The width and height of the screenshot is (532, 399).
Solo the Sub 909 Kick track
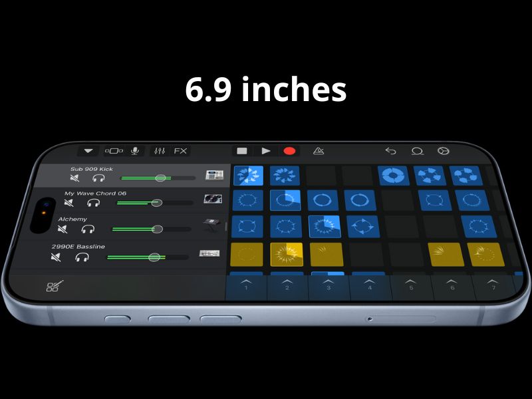(98, 178)
